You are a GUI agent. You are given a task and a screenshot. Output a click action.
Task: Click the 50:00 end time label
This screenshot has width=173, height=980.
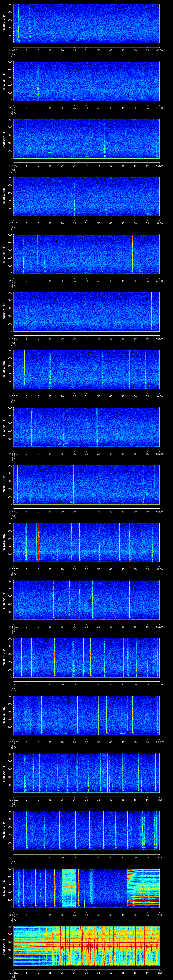pyautogui.click(x=159, y=166)
